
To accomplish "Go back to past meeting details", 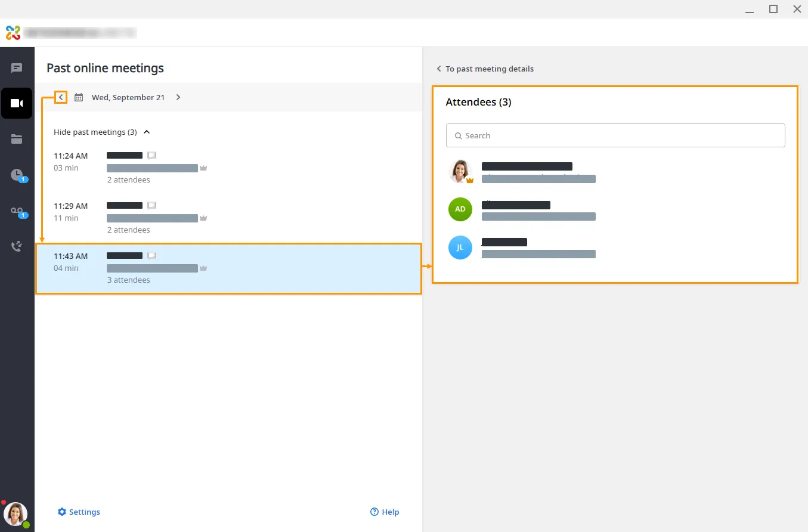I will [485, 69].
